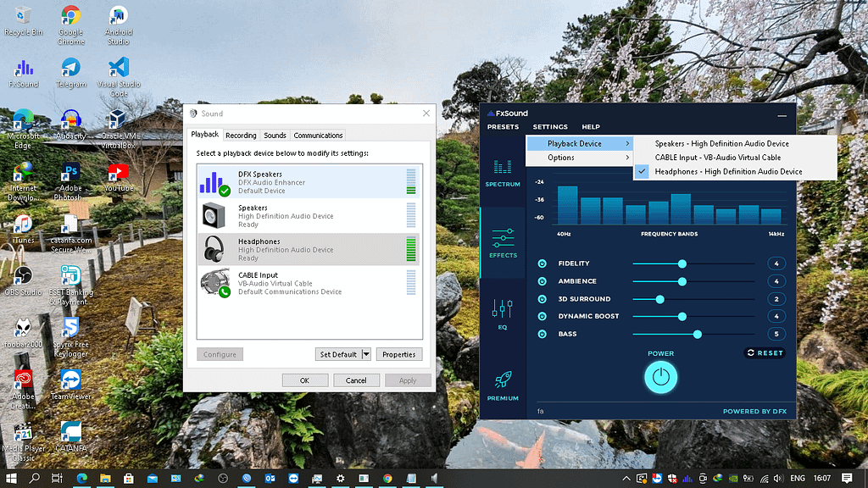Open Properties for the selected playback device
The image size is (868, 488).
398,354
